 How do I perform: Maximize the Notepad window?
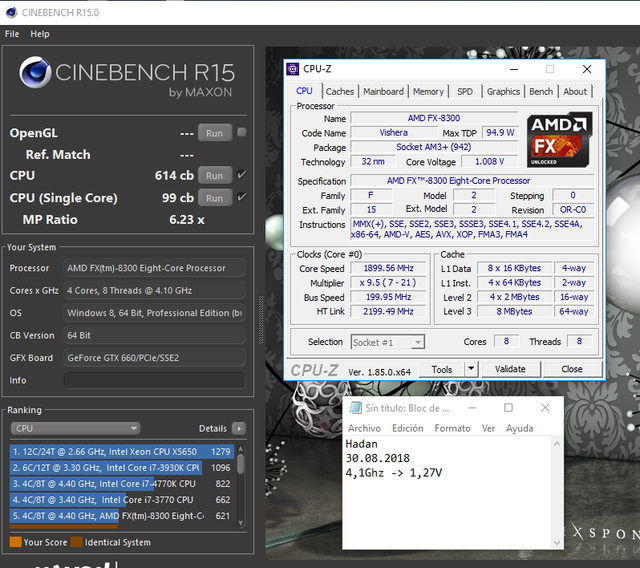coord(509,408)
